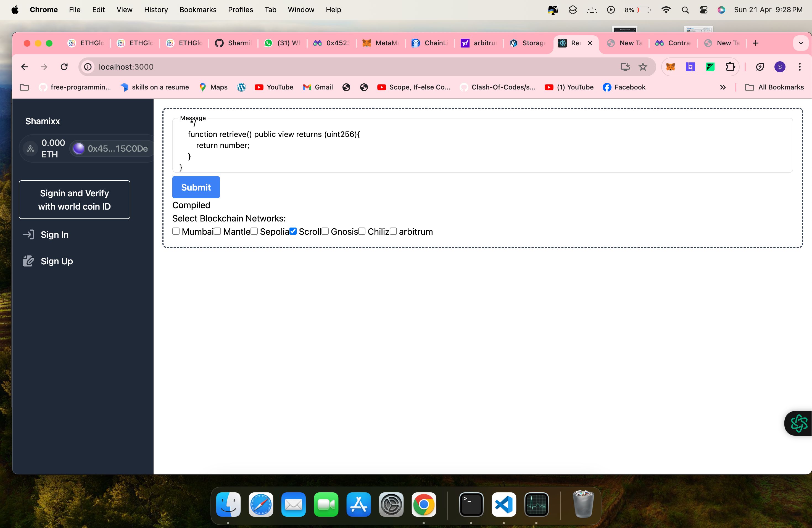Click the extensions puzzle icon in toolbar
812x528 pixels.
point(730,66)
